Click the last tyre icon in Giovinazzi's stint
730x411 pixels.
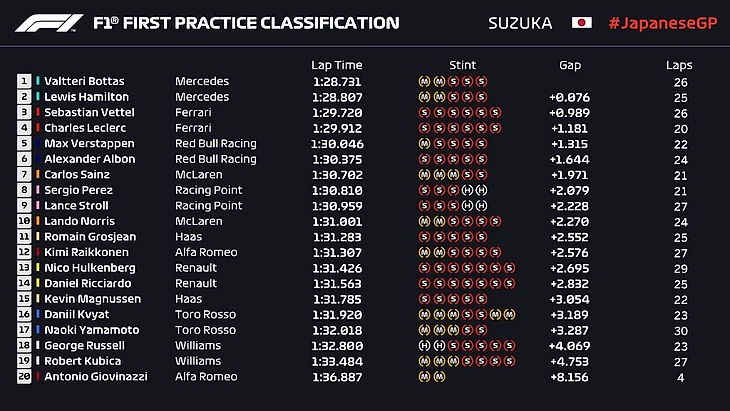(438, 377)
